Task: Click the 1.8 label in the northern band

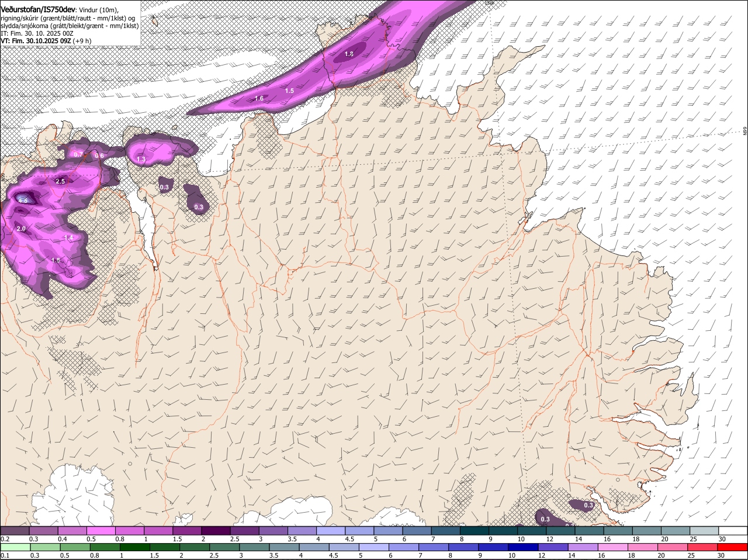Action: [349, 54]
